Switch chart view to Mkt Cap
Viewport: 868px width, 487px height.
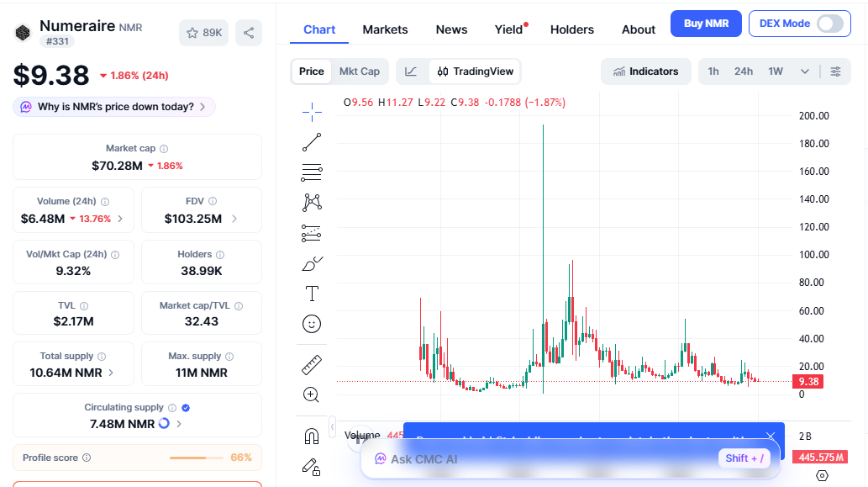359,71
